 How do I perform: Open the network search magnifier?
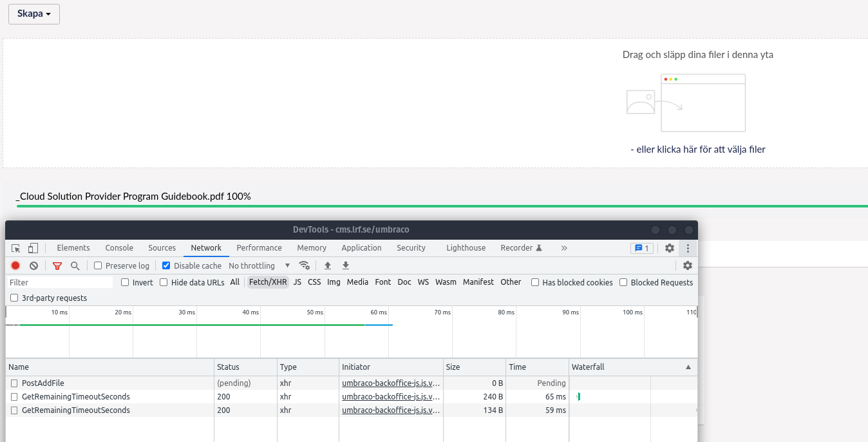(x=75, y=265)
